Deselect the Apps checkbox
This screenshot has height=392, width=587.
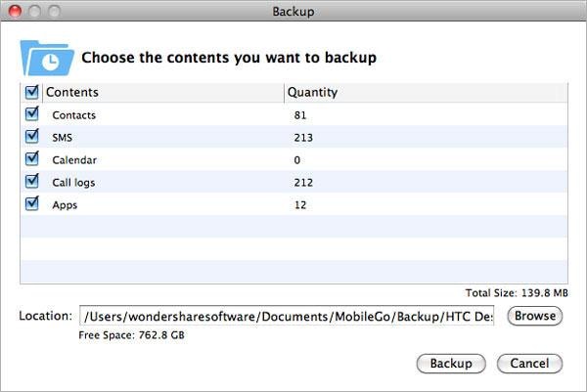click(31, 204)
